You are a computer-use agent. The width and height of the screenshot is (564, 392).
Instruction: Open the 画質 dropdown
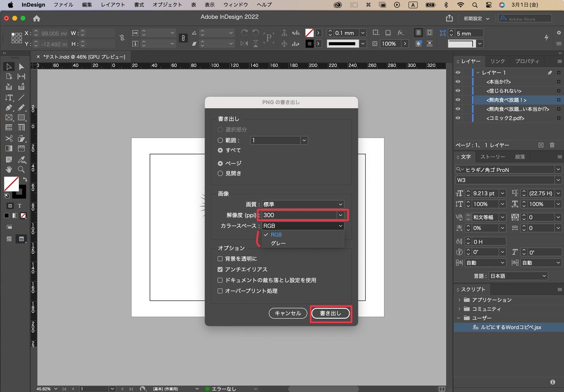(x=302, y=204)
